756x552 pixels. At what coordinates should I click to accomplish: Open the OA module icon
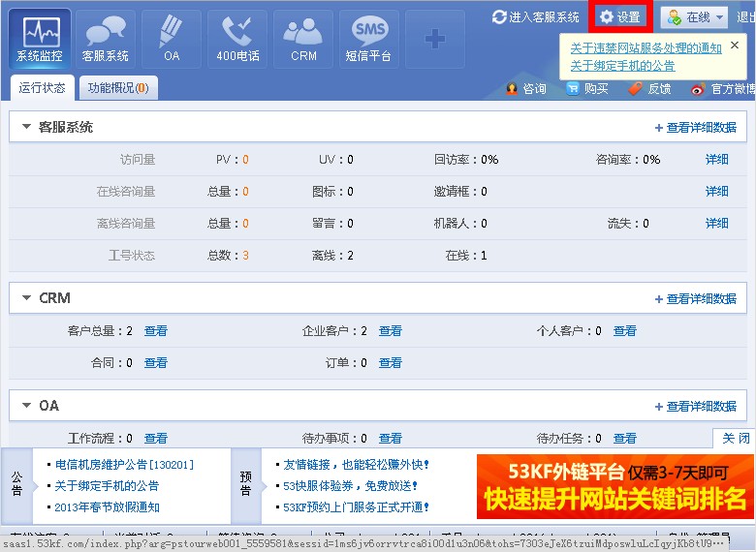[x=172, y=40]
